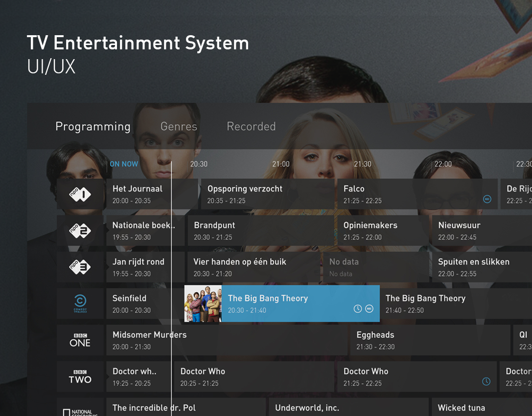532x416 pixels.
Task: Open The incredible dr. Pol program
Action: (x=186, y=407)
